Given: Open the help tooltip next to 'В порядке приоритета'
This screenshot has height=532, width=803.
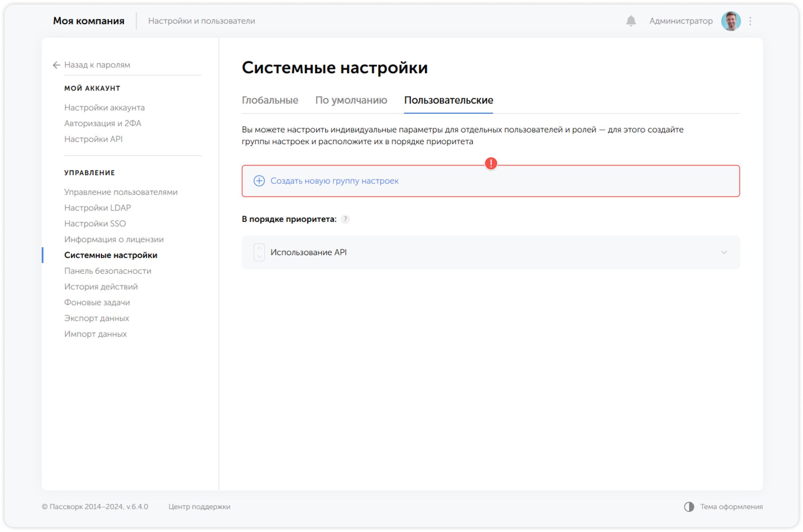Looking at the screenshot, I should click(x=345, y=219).
